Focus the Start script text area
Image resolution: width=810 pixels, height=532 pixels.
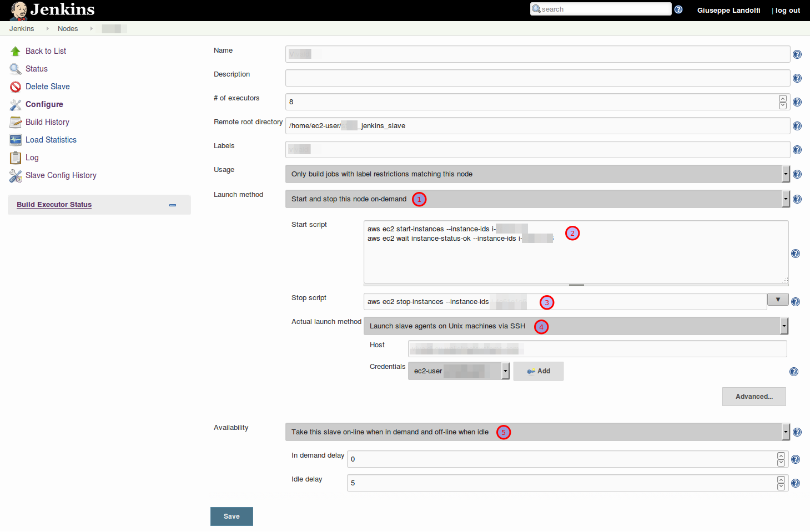pos(576,252)
